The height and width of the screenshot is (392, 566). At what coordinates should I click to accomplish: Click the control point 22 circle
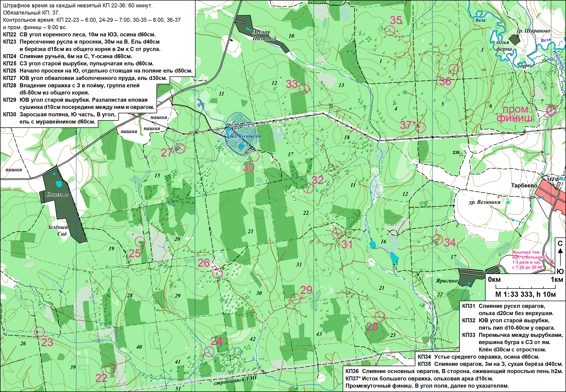110,368
